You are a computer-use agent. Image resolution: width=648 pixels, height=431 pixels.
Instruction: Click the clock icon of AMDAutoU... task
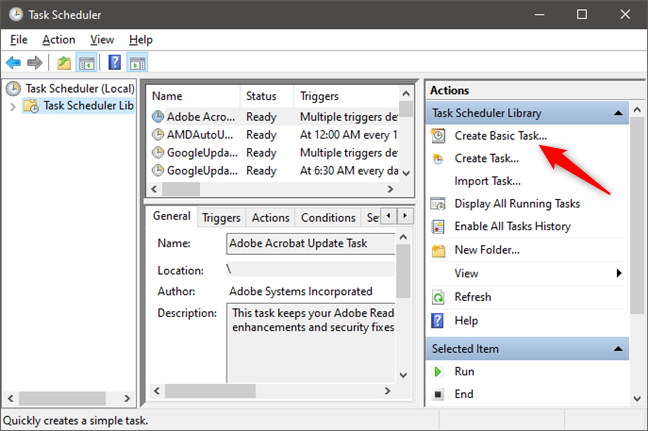(x=158, y=135)
